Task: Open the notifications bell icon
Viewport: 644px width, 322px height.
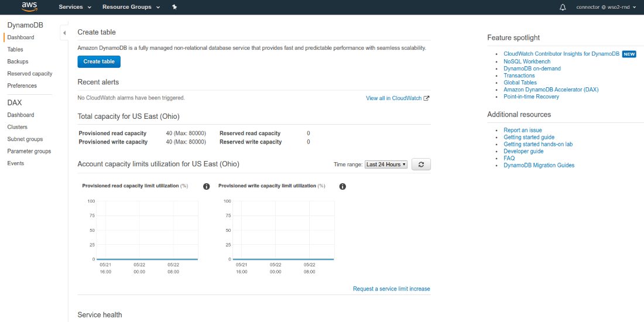Action: tap(563, 7)
